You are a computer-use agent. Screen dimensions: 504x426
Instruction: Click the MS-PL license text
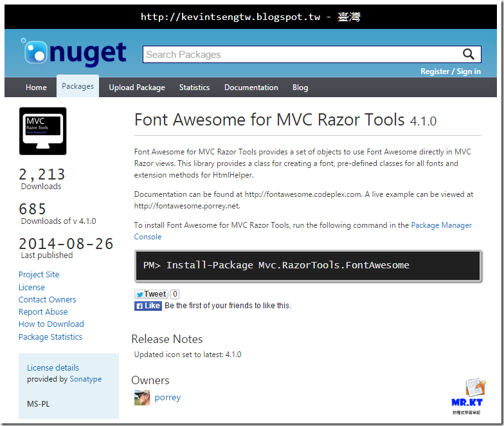click(39, 404)
